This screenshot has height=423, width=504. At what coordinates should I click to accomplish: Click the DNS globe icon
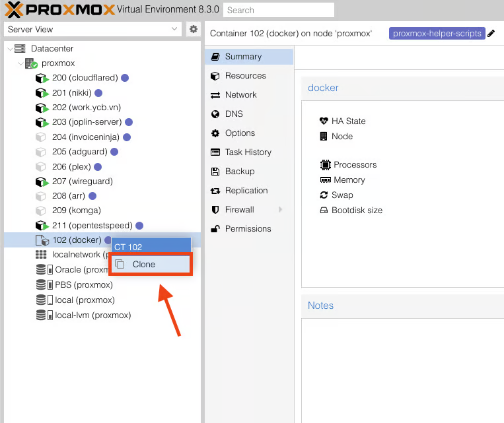tap(215, 114)
